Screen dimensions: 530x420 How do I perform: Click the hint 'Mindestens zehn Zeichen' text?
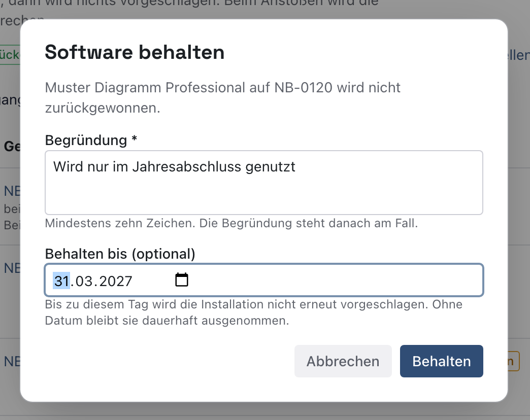point(231,223)
